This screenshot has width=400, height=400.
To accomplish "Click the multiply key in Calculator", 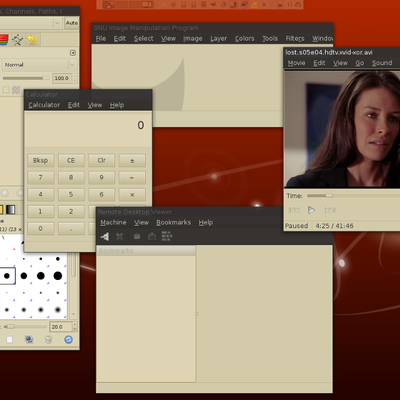I will [132, 195].
